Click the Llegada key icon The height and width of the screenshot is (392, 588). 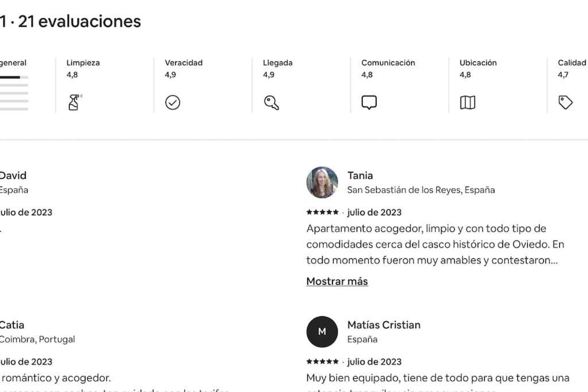coord(271,102)
